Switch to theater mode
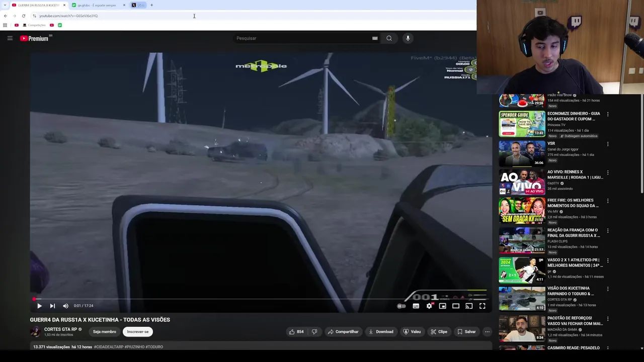This screenshot has height=362, width=644. 456,306
